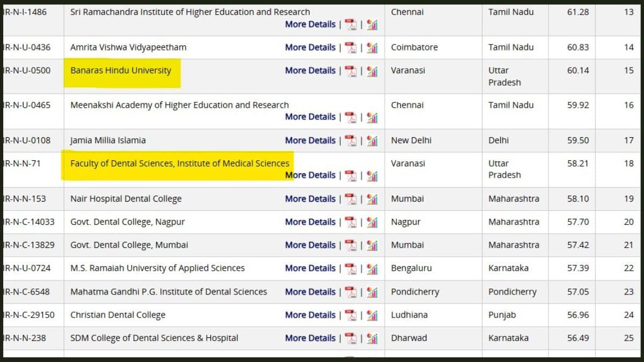644x362 pixels.
Task: Expand More Details for Faculty of Dental Sciences
Action: (310, 175)
